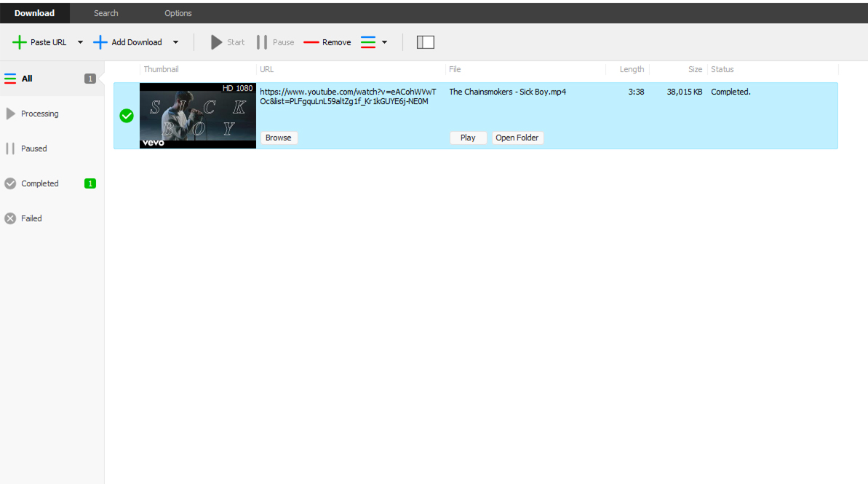Click the Add Download label

click(x=137, y=42)
